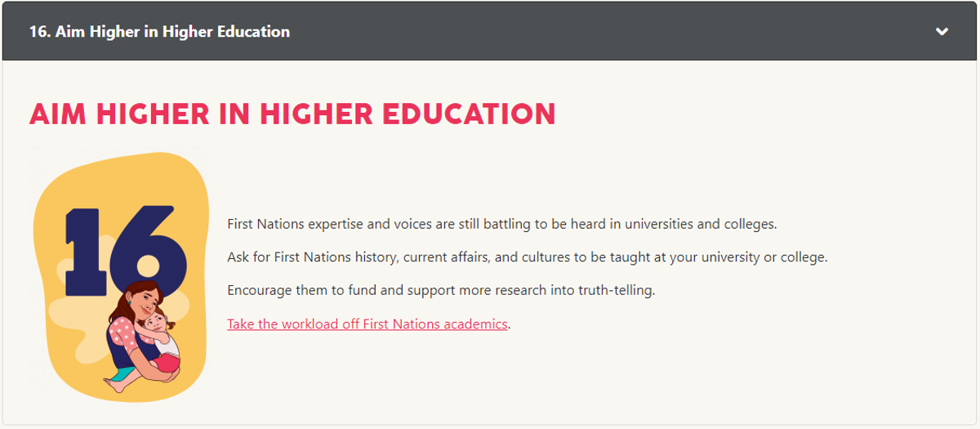The width and height of the screenshot is (980, 429).
Task: Click the mother's pink polka-dot sleeve
Action: [122, 331]
